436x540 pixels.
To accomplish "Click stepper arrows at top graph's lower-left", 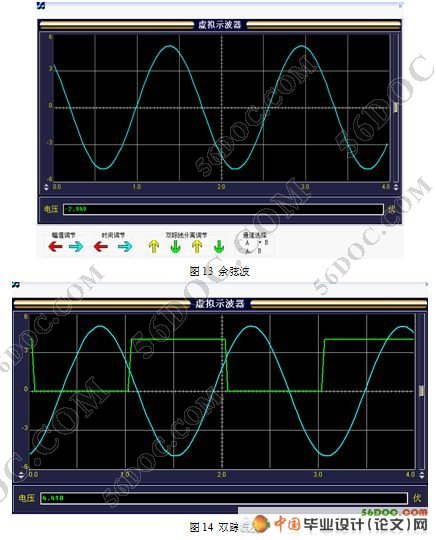I will click(x=47, y=187).
